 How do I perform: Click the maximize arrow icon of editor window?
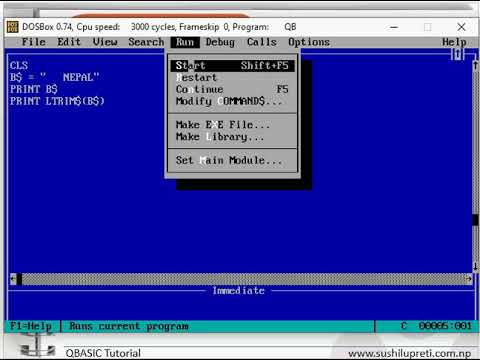pyautogui.click(x=458, y=54)
